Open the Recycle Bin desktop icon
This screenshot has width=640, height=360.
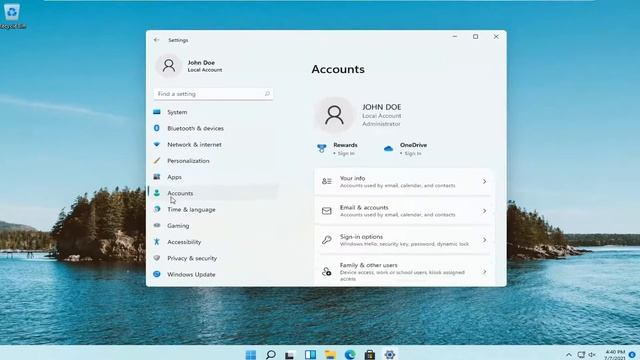(12, 16)
